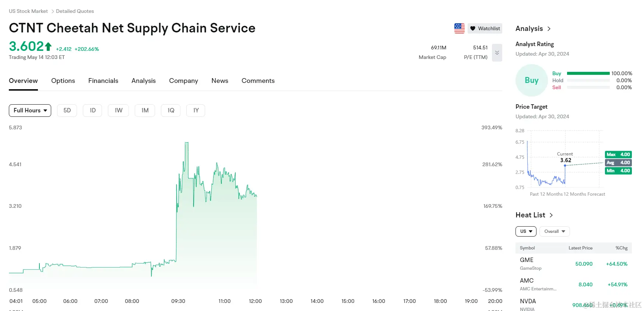Image resolution: width=644 pixels, height=311 pixels.
Task: Open GME GameStop in heat list
Action: (x=574, y=264)
